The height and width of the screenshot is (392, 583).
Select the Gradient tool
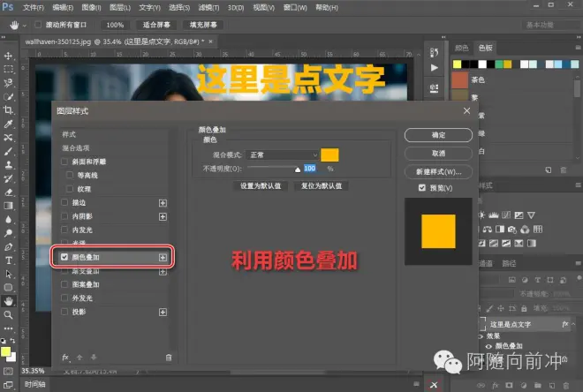point(8,206)
